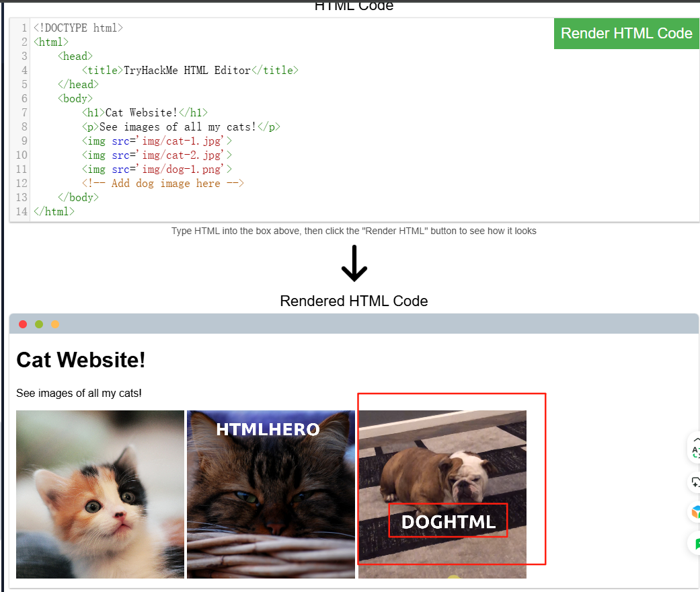This screenshot has width=700, height=592.
Task: Click the <p> 'See images' code line
Action: click(x=181, y=127)
